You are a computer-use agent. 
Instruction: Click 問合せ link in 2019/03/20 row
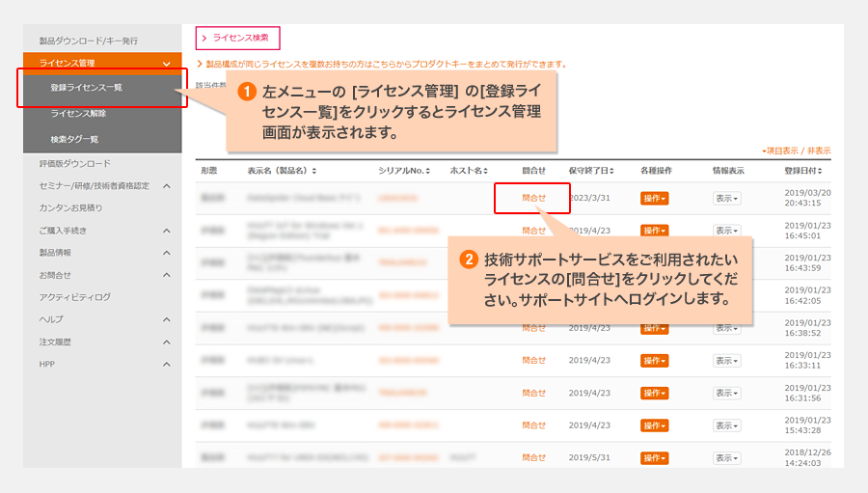[x=533, y=198]
